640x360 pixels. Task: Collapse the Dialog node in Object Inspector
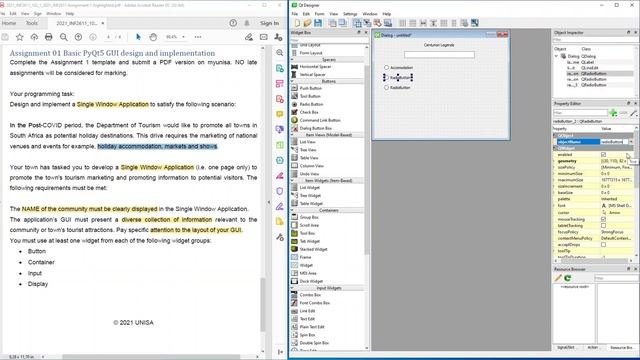click(x=556, y=56)
